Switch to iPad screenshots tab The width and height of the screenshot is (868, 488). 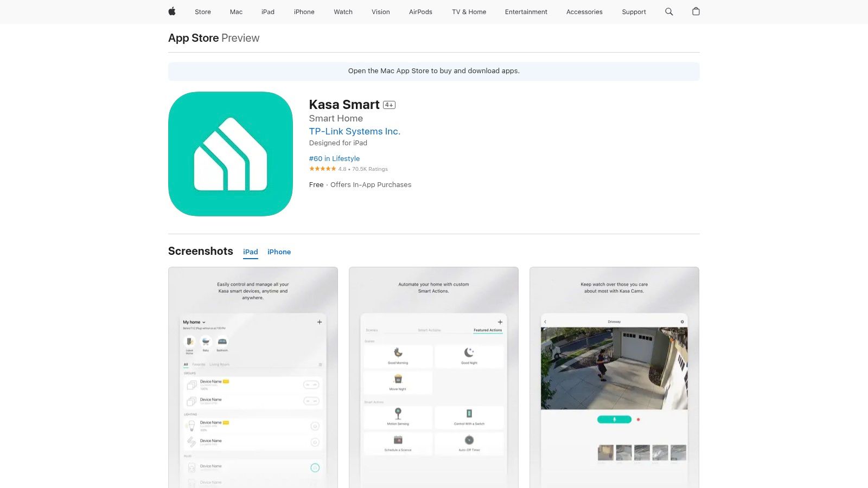click(251, 252)
